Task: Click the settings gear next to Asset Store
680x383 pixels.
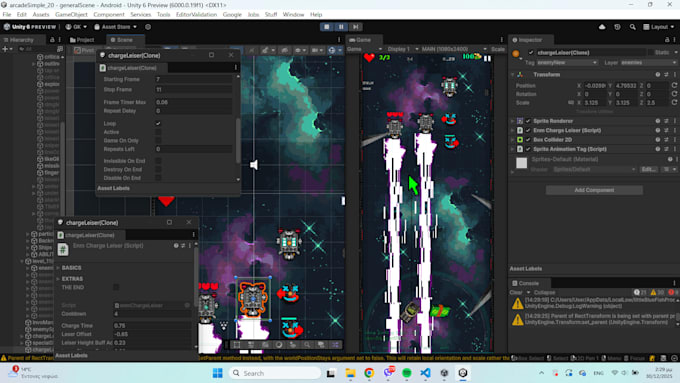Action: (x=148, y=27)
